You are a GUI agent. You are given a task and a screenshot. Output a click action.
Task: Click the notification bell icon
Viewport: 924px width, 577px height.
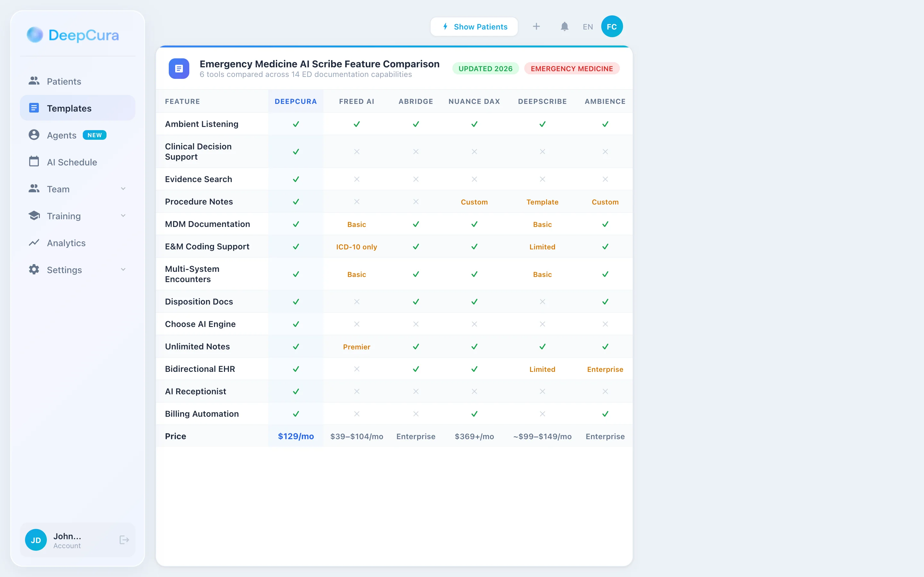coord(564,26)
